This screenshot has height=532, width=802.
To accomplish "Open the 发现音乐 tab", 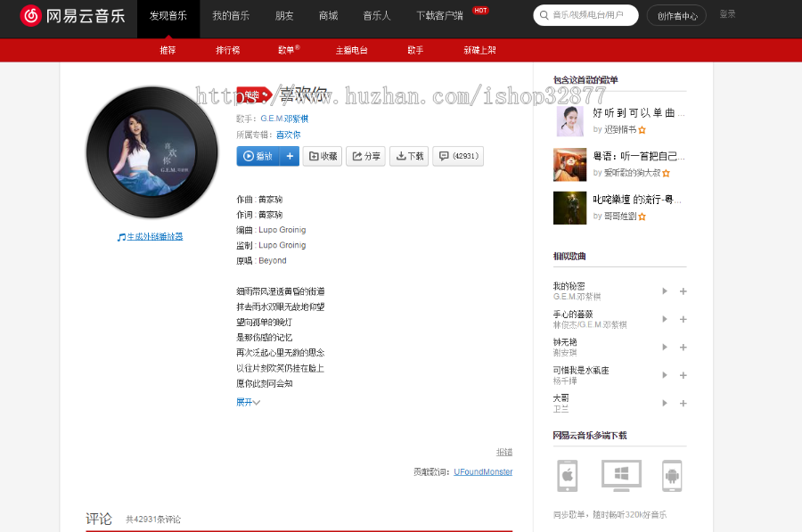I will (x=168, y=16).
